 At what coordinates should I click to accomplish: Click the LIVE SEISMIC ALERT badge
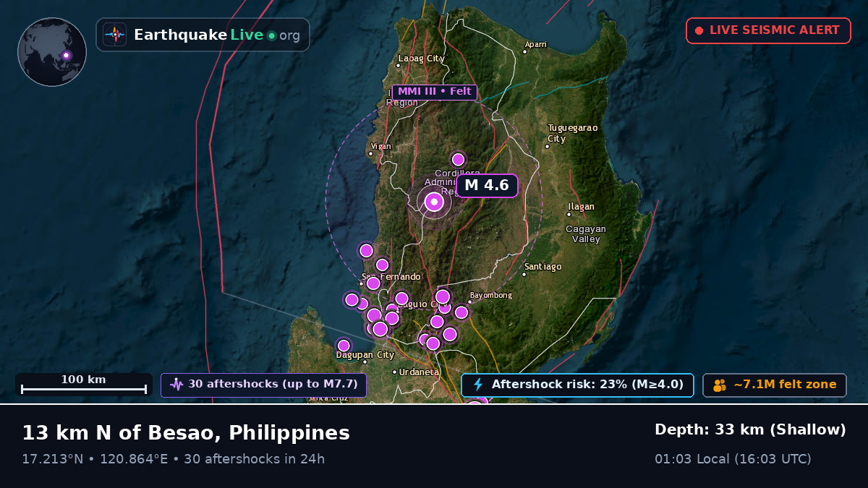[x=768, y=30]
